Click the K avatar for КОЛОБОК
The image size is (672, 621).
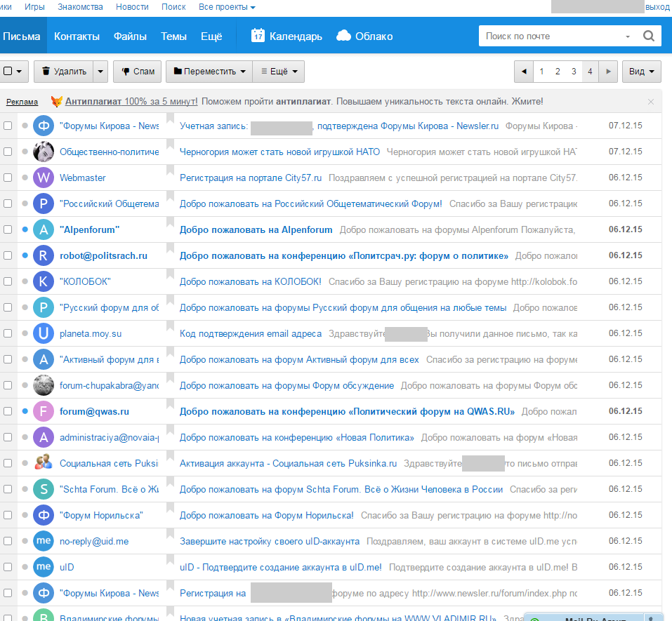point(44,281)
